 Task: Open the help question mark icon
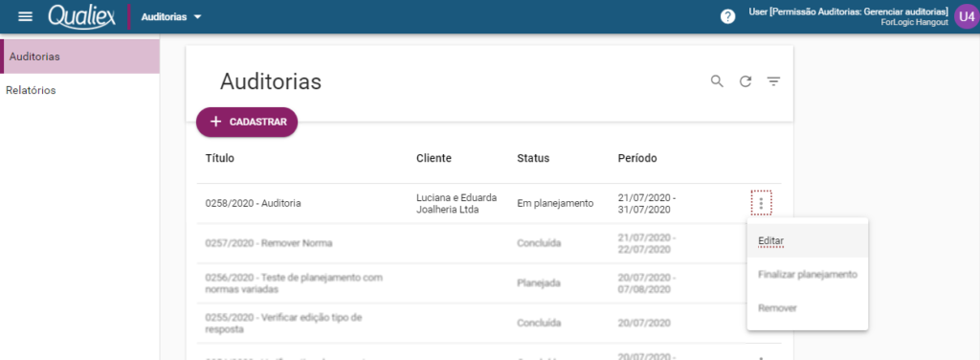pos(727,17)
